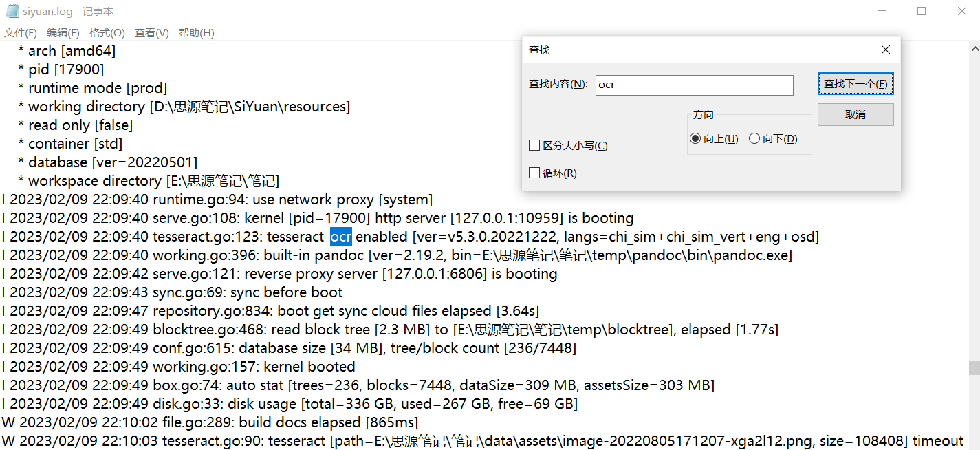Click the Notepad app icon in title bar
This screenshot has width=980, height=450.
click(12, 11)
